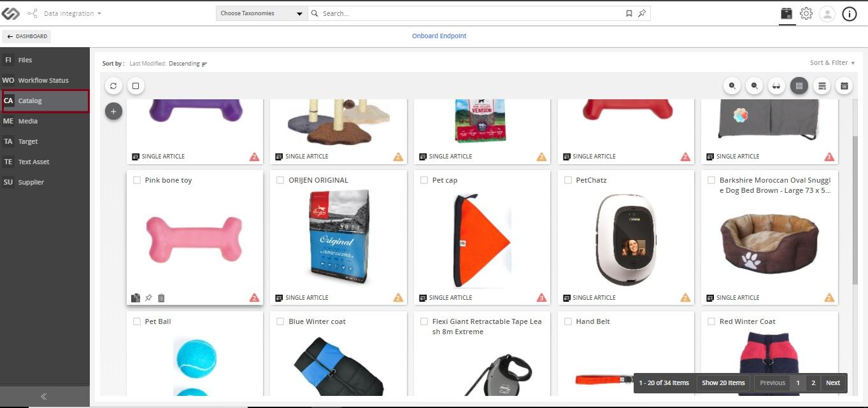The width and height of the screenshot is (868, 408).
Task: Click the round add plus button
Action: click(x=113, y=111)
